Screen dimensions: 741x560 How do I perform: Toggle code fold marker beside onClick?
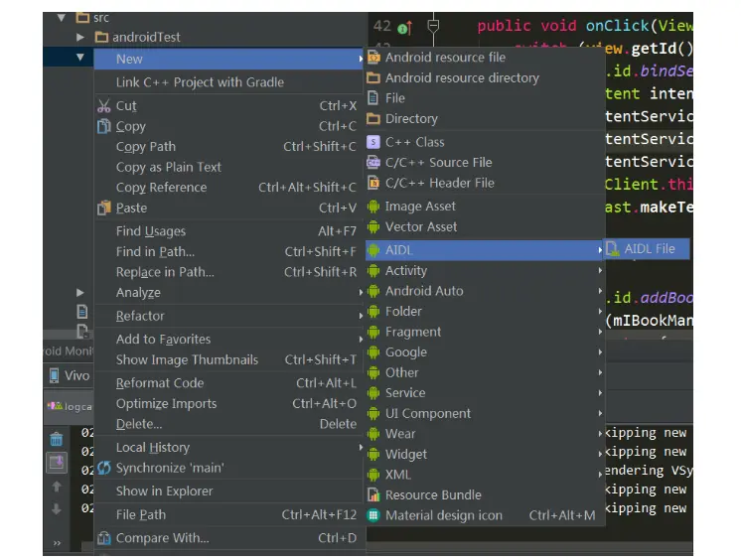click(x=433, y=26)
